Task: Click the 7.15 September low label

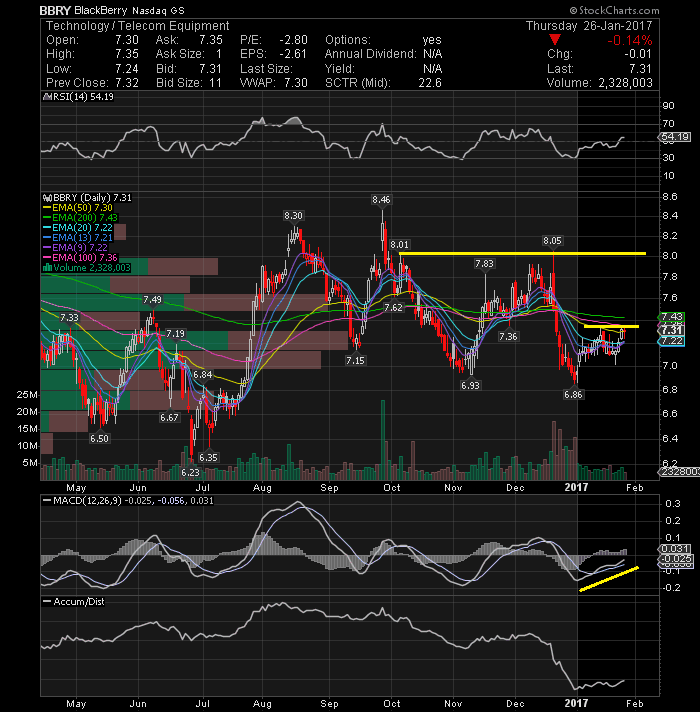Action: pos(355,361)
